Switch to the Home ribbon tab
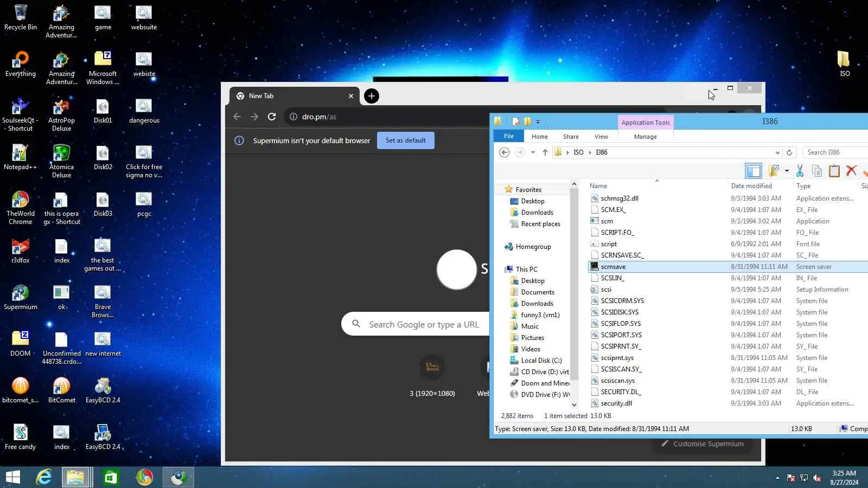The image size is (868, 488). tap(539, 137)
